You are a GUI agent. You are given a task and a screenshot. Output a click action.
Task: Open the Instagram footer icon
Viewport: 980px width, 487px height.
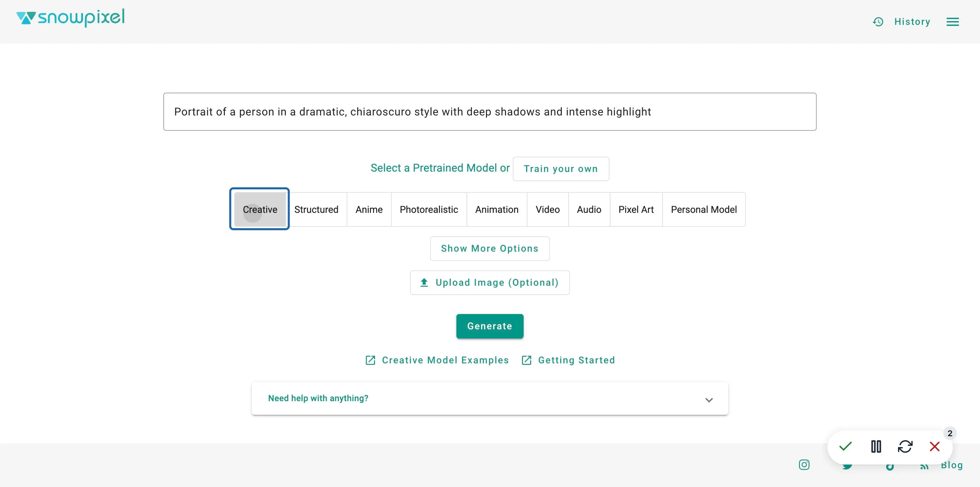click(x=804, y=465)
